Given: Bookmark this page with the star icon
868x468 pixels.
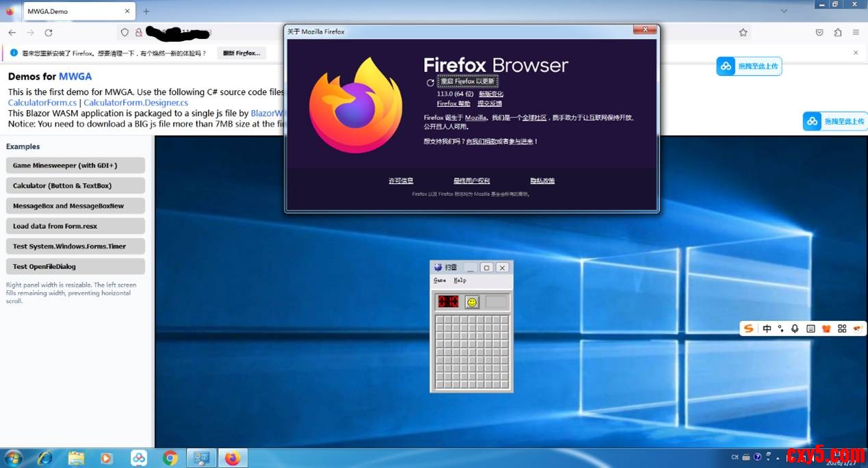Looking at the screenshot, I should [743, 32].
